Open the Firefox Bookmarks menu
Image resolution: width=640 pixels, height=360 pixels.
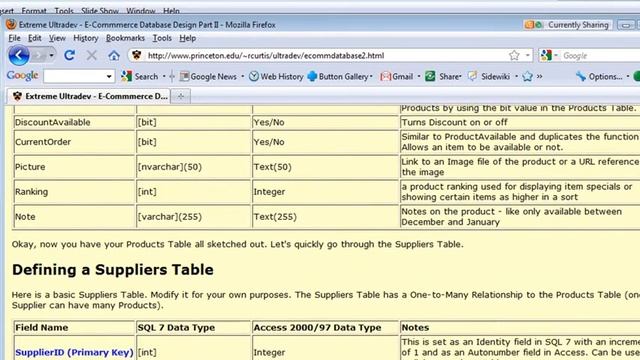pos(125,38)
